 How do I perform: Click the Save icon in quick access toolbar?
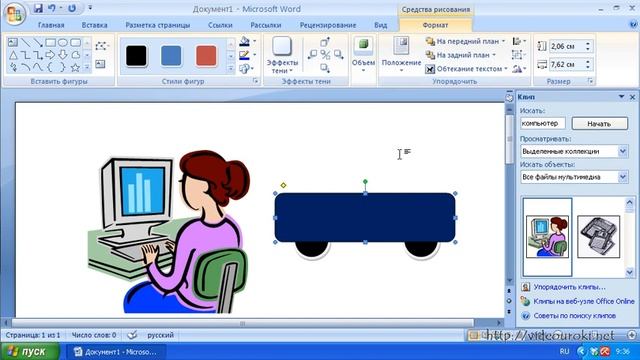(x=38, y=8)
